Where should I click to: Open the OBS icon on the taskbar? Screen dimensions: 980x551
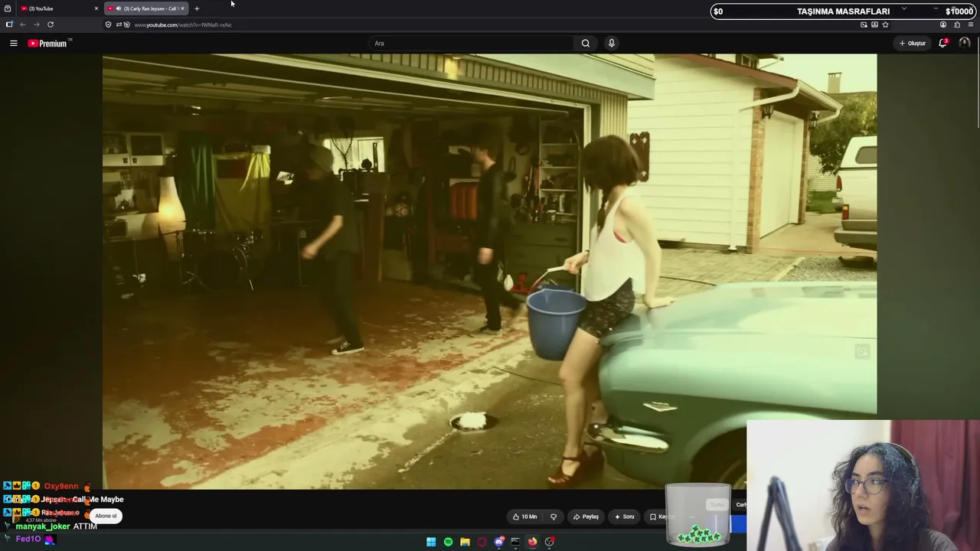(549, 542)
